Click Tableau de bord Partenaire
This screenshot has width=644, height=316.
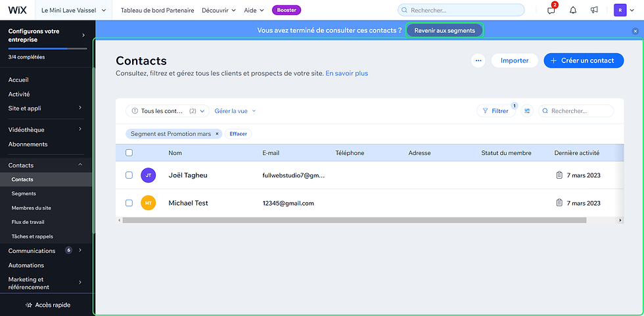coord(157,11)
